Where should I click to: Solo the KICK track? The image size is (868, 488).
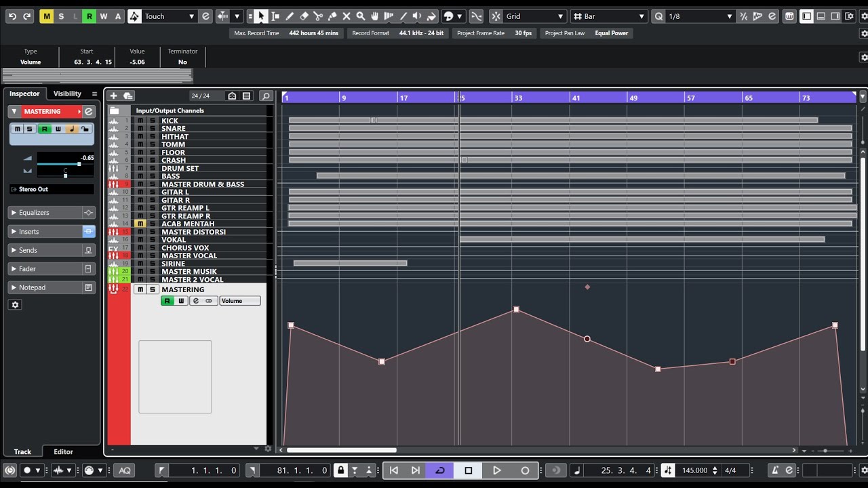pyautogui.click(x=152, y=121)
